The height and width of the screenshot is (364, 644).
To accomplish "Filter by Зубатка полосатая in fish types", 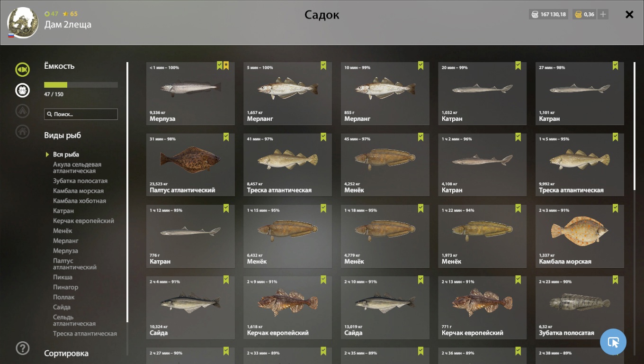I will click(x=80, y=181).
